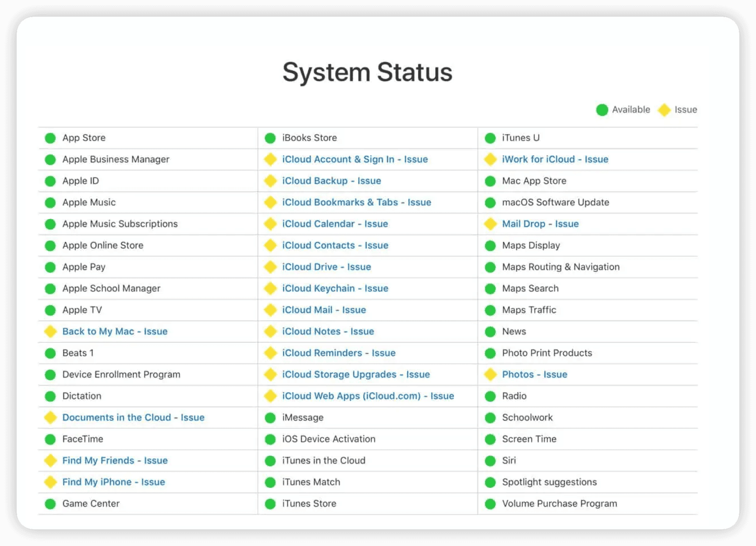Open iCloud Notes issue link
The image size is (756, 546).
pyautogui.click(x=328, y=331)
